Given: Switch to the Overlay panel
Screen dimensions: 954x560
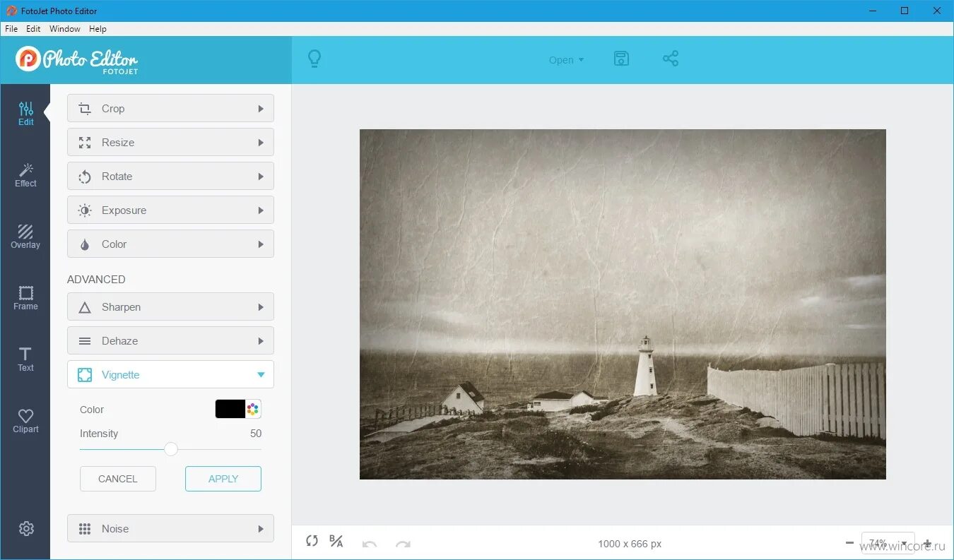Looking at the screenshot, I should [25, 236].
